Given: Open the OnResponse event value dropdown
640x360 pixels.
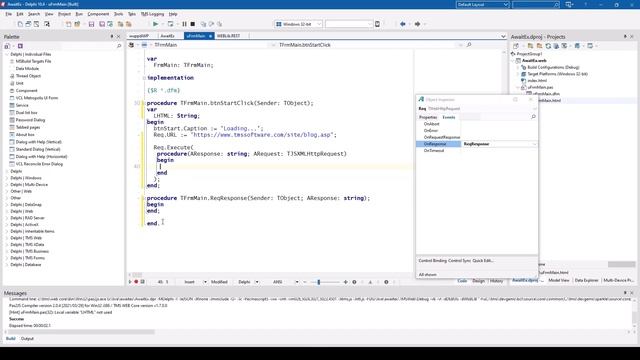Looking at the screenshot, I should (x=534, y=144).
